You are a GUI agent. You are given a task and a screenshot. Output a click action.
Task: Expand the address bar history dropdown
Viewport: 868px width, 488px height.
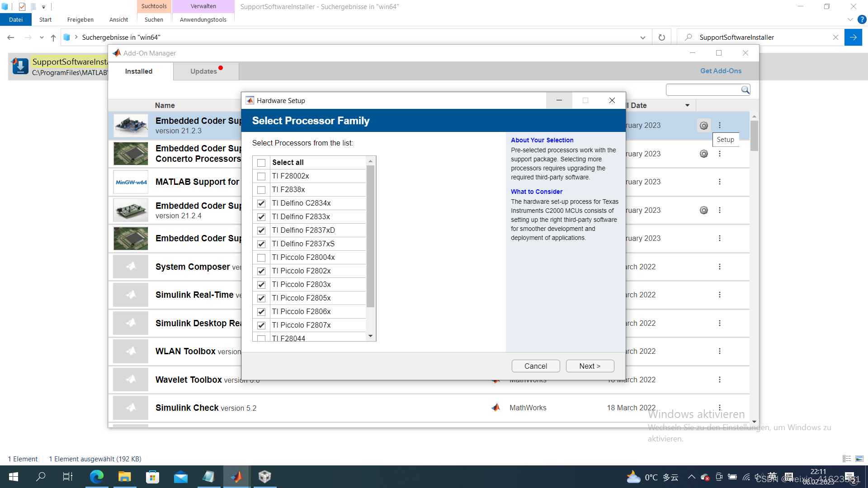[x=642, y=38]
